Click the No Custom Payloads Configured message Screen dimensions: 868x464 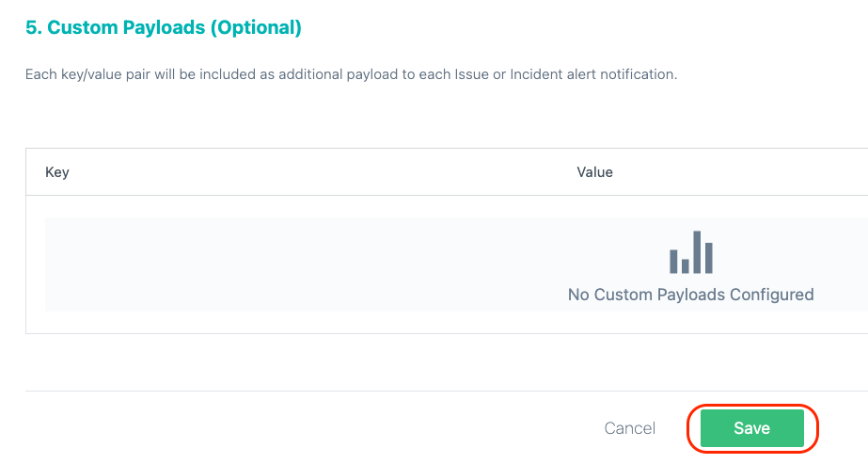click(x=691, y=295)
